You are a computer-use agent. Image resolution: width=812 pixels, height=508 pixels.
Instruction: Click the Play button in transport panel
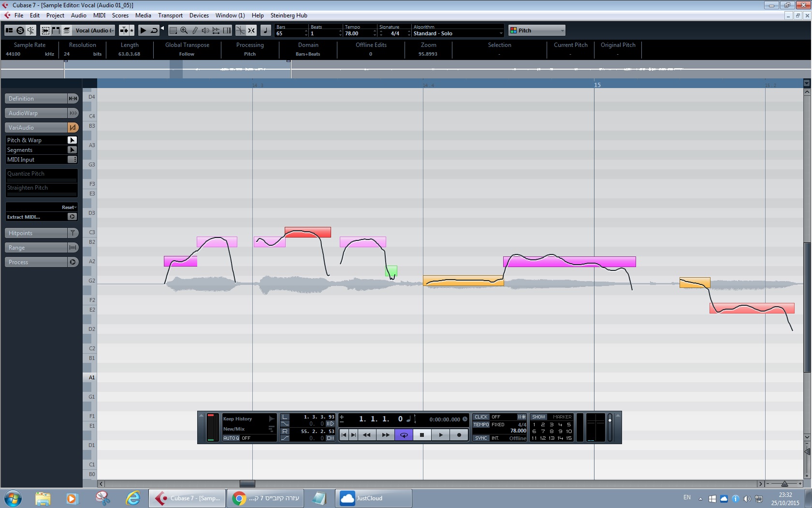point(440,435)
